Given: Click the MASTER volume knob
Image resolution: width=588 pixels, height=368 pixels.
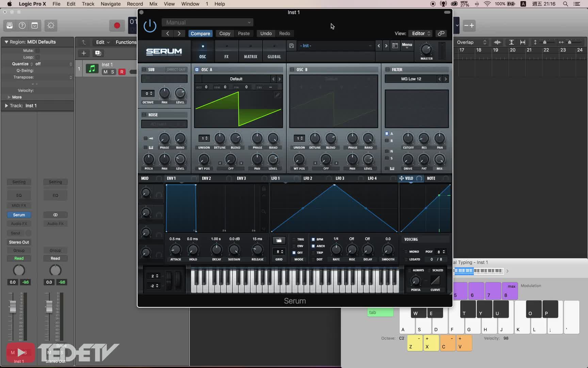Looking at the screenshot, I should (426, 50).
